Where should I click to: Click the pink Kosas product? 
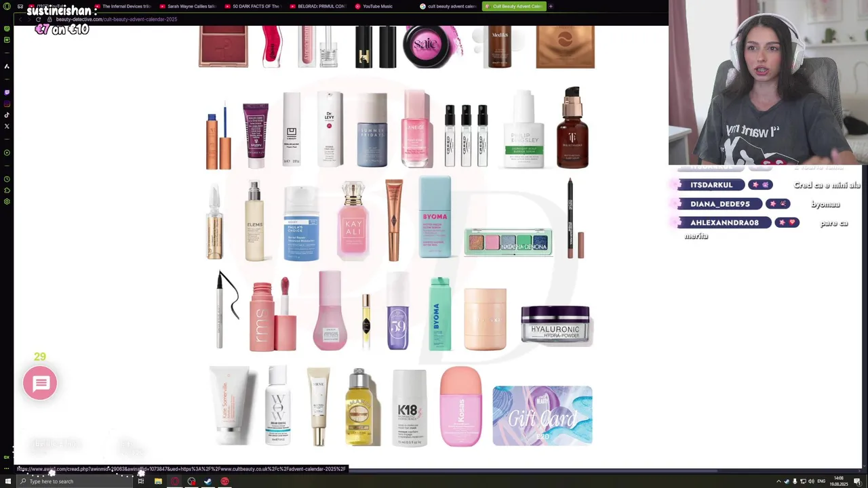click(460, 407)
